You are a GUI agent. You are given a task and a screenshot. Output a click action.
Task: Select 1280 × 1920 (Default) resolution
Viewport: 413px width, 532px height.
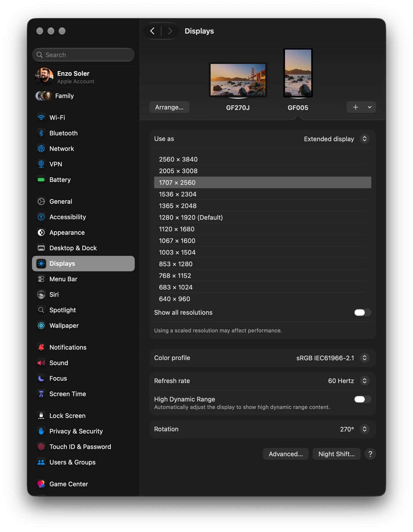[263, 217]
